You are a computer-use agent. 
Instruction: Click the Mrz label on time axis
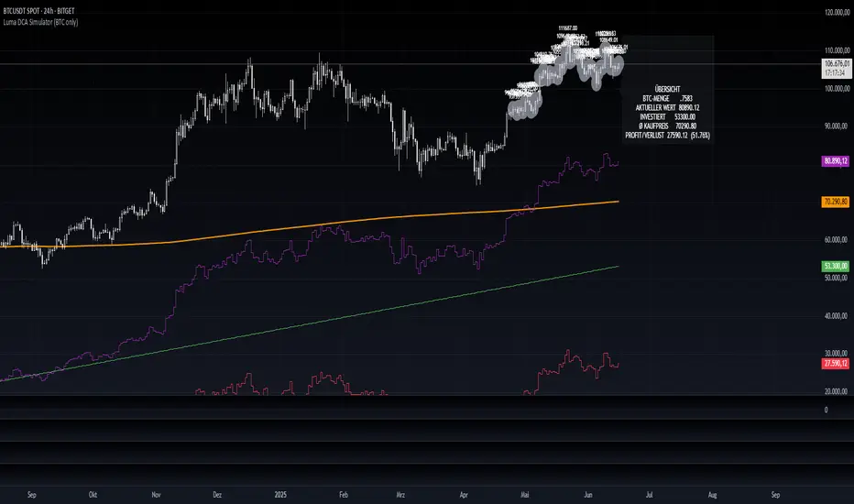tap(400, 495)
